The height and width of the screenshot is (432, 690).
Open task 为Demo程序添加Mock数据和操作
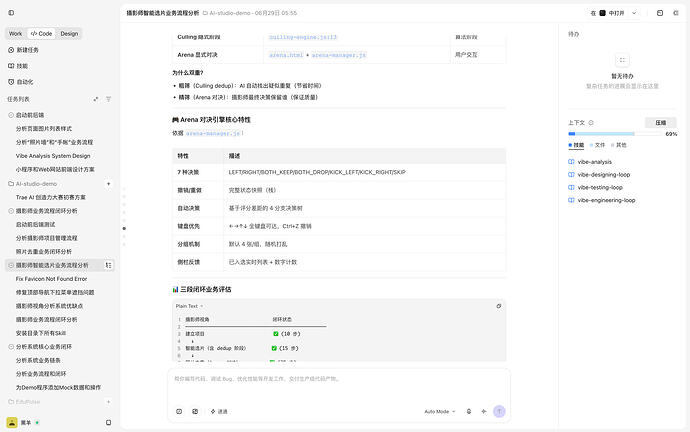58,388
